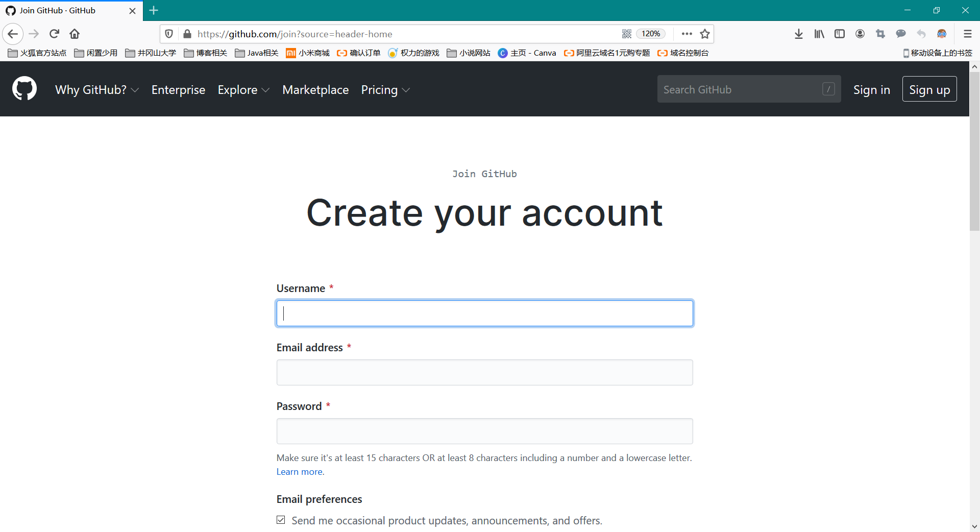Viewport: 980px width, 532px height.
Task: Follow the Learn more password link
Action: 300,472
